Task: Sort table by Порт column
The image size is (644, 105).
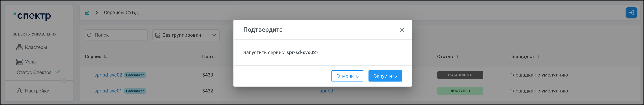Action: (218, 57)
